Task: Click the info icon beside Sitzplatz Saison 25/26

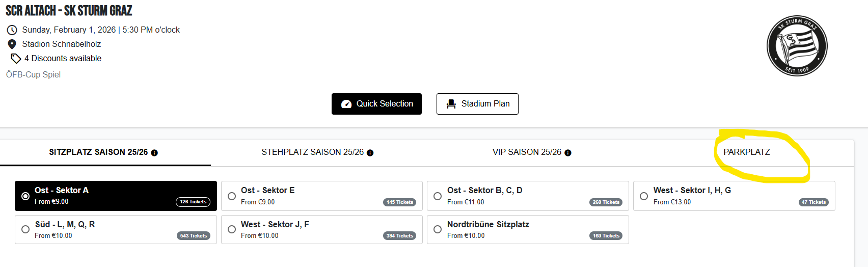Action: coord(154,153)
